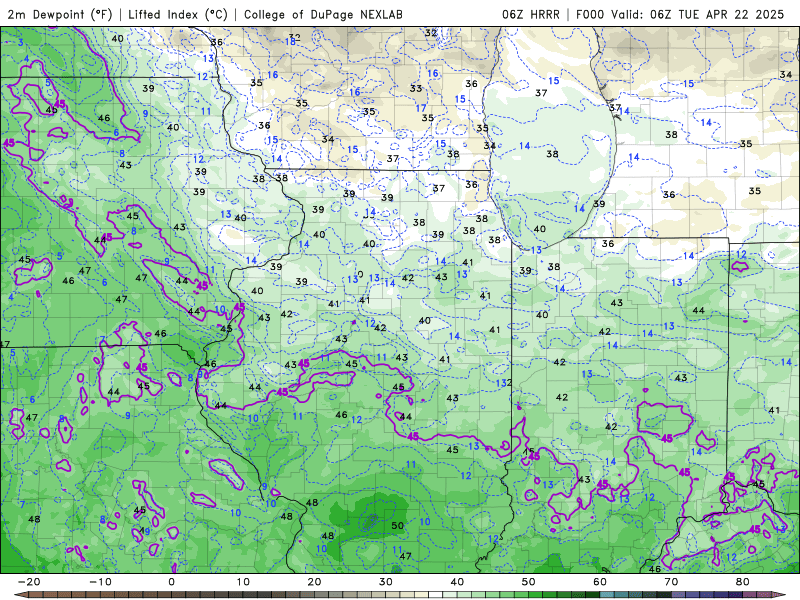Click the 70 label on the color scale
Screen dimensions: 800x600
(671, 582)
